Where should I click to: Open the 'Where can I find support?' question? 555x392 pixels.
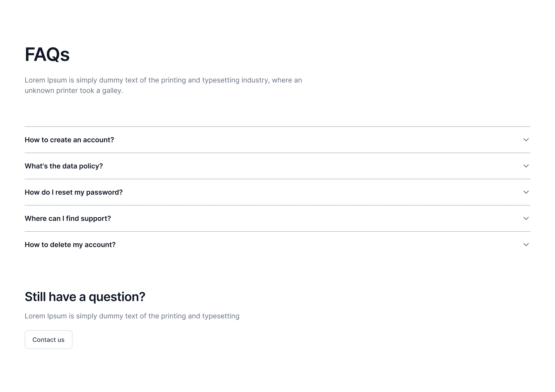68,219
